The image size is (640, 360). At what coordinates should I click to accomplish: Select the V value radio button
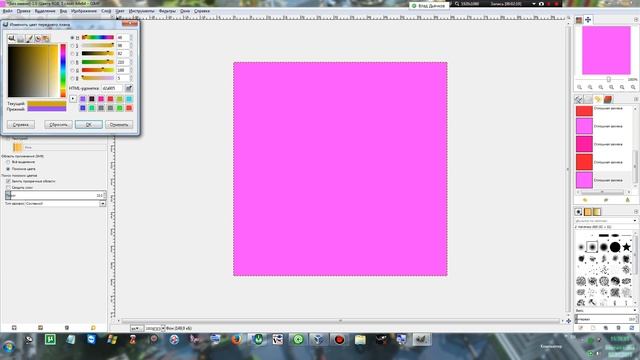pos(73,54)
